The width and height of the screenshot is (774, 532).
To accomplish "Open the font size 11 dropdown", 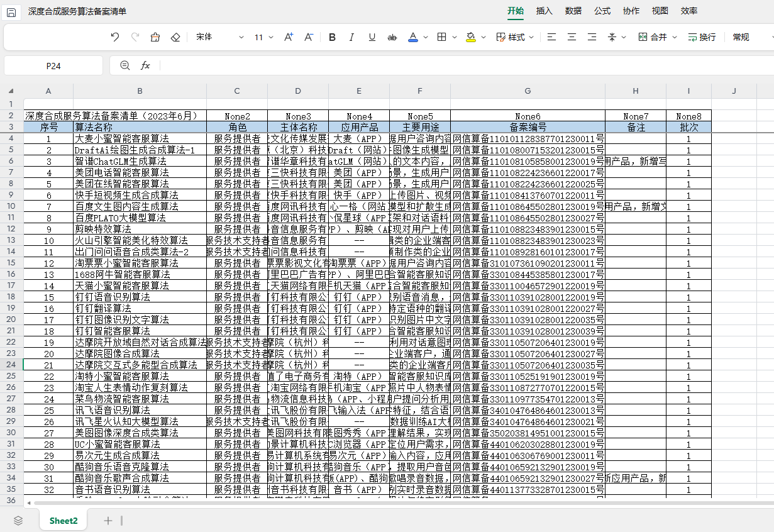I will click(x=263, y=37).
